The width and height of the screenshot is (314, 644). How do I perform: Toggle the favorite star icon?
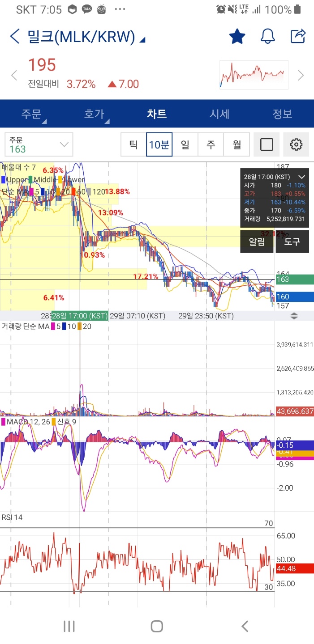pos(237,36)
